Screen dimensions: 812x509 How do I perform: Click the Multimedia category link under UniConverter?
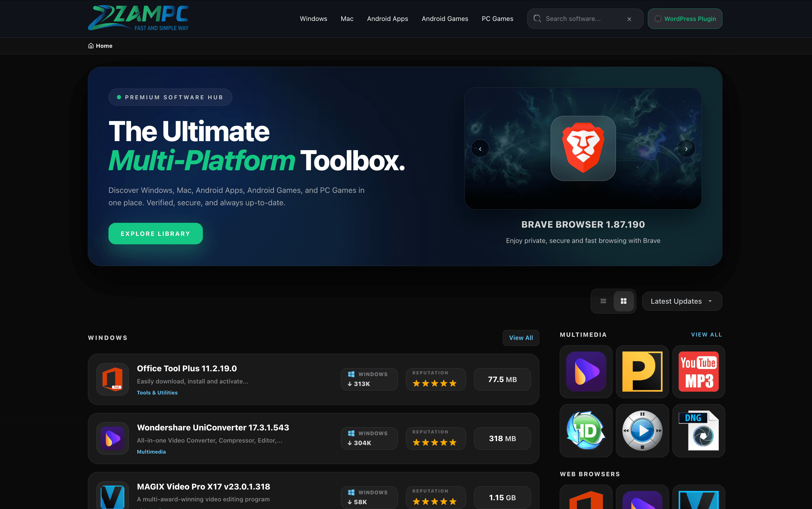[151, 452]
